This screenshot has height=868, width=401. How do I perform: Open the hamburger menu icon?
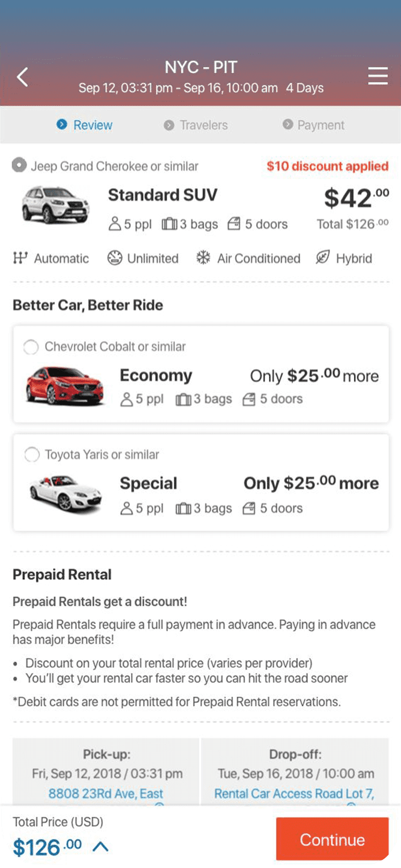(377, 76)
